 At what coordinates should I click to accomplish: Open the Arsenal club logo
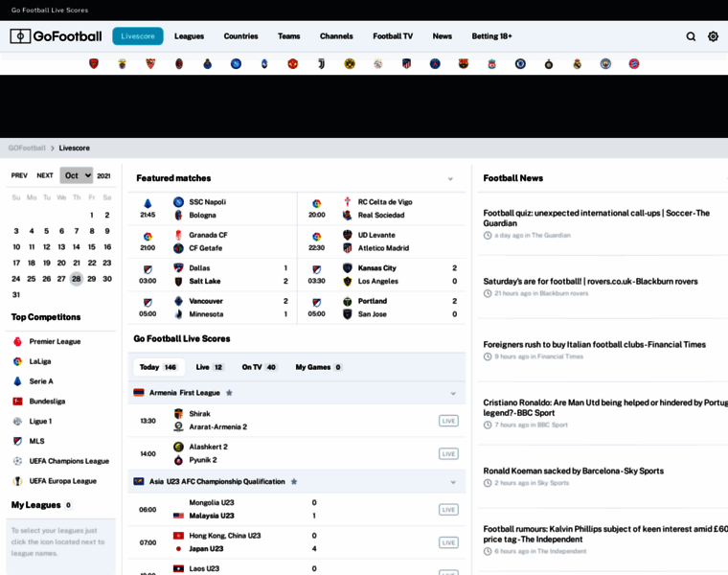coord(94,63)
